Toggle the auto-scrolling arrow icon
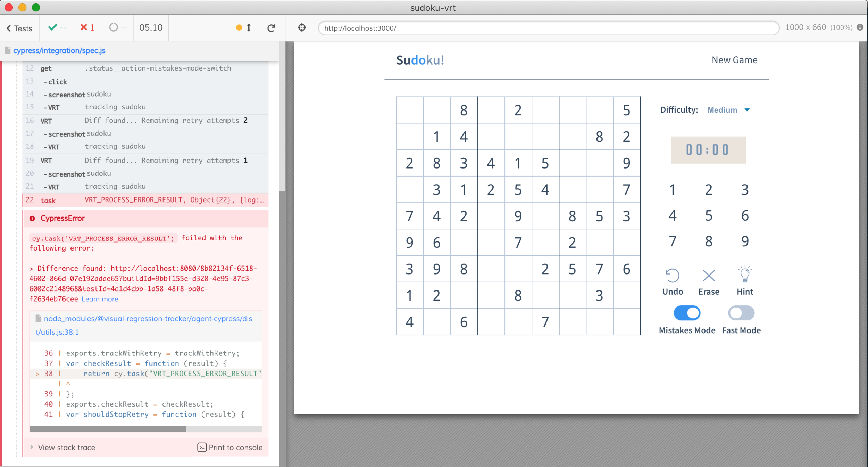 [249, 27]
